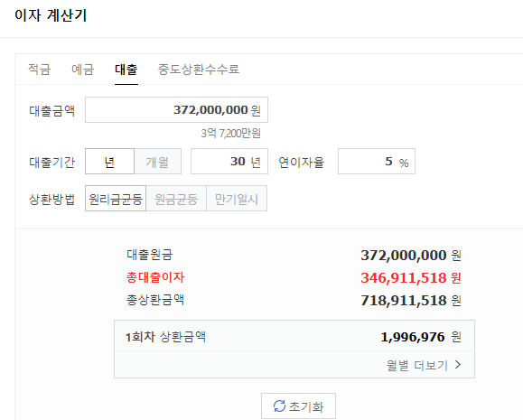This screenshot has height=420, width=523.
Task: Choose 만기일시 repayment method
Action: [x=237, y=199]
